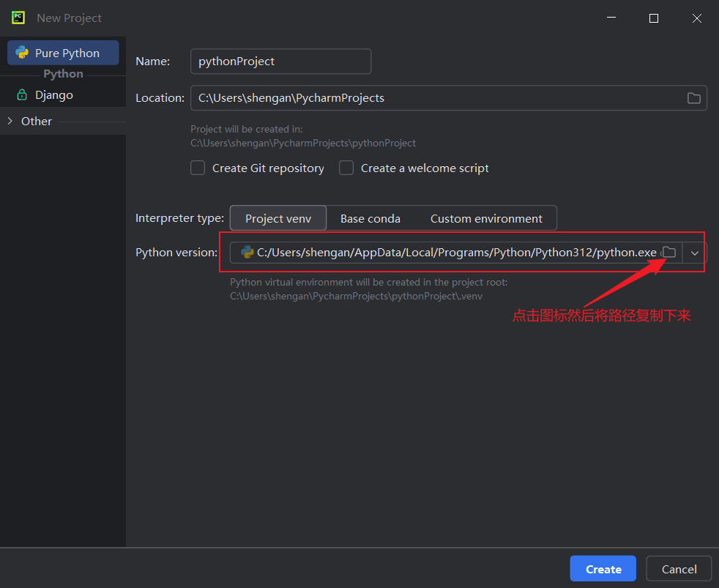Expand the Other project types section
The width and height of the screenshot is (719, 588).
pyautogui.click(x=10, y=122)
